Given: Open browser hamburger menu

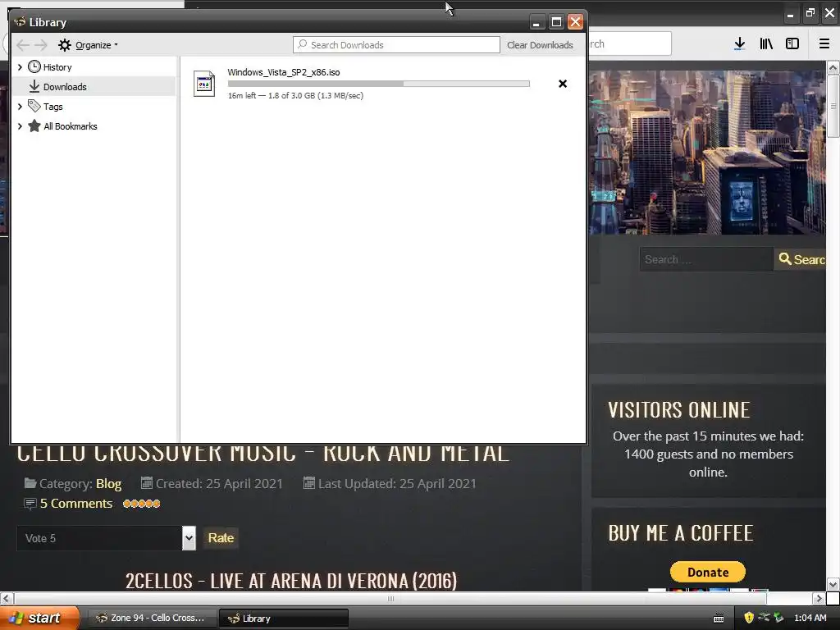Looking at the screenshot, I should (x=824, y=44).
